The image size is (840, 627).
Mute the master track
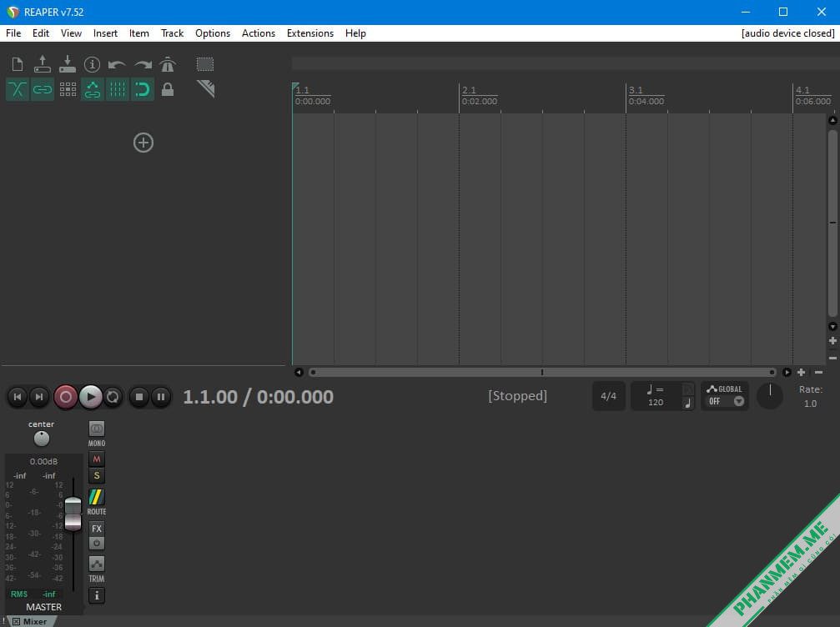pos(97,459)
